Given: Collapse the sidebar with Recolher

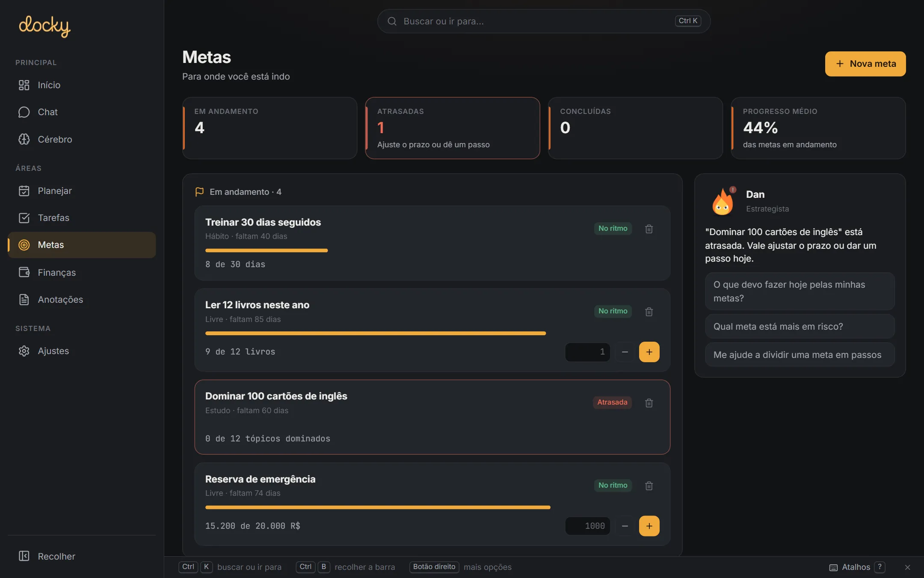Looking at the screenshot, I should (82, 556).
